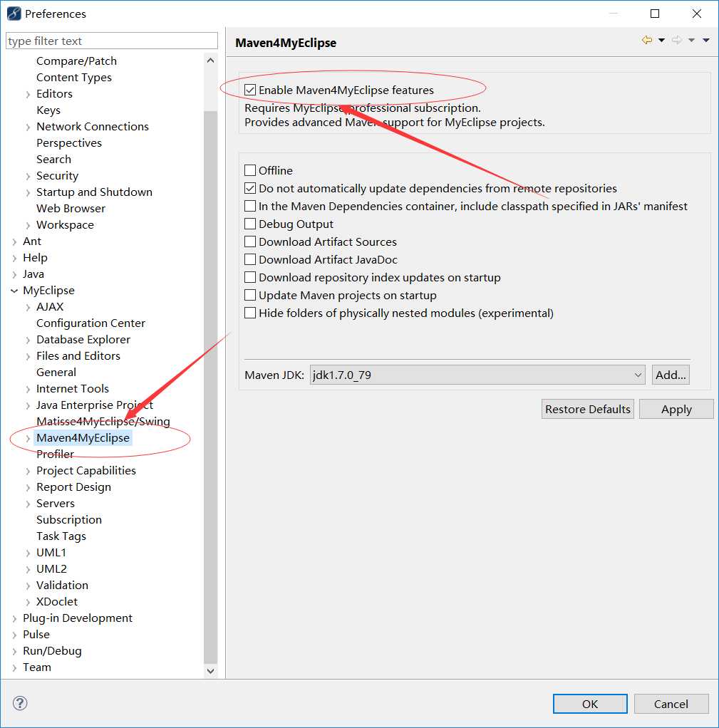Screen dimensions: 719x728
Task: Open the forward history dropdown arrow
Action: (692, 41)
